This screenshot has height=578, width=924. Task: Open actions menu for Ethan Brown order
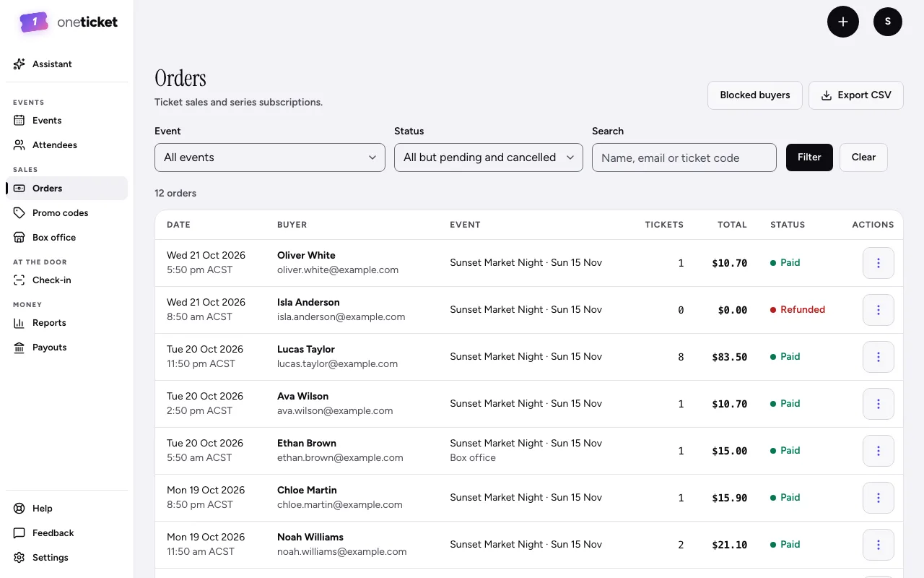coord(879,451)
